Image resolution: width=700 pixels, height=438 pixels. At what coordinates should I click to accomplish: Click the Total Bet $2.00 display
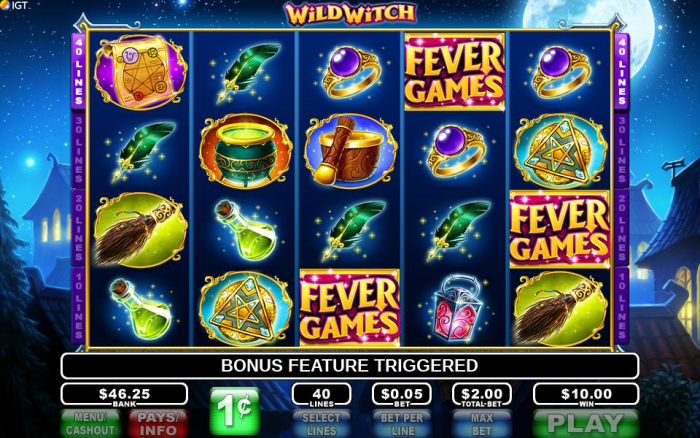coord(482,395)
